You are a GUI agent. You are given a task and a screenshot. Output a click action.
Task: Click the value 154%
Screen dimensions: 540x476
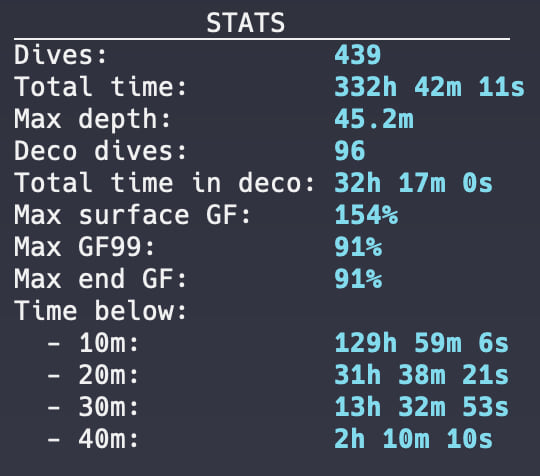[366, 215]
